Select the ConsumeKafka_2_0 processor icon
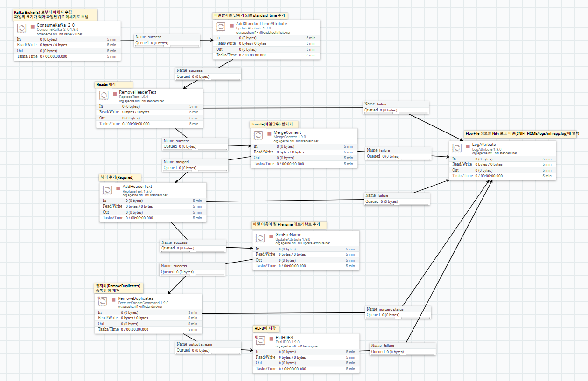The width and height of the screenshot is (588, 381). point(21,28)
